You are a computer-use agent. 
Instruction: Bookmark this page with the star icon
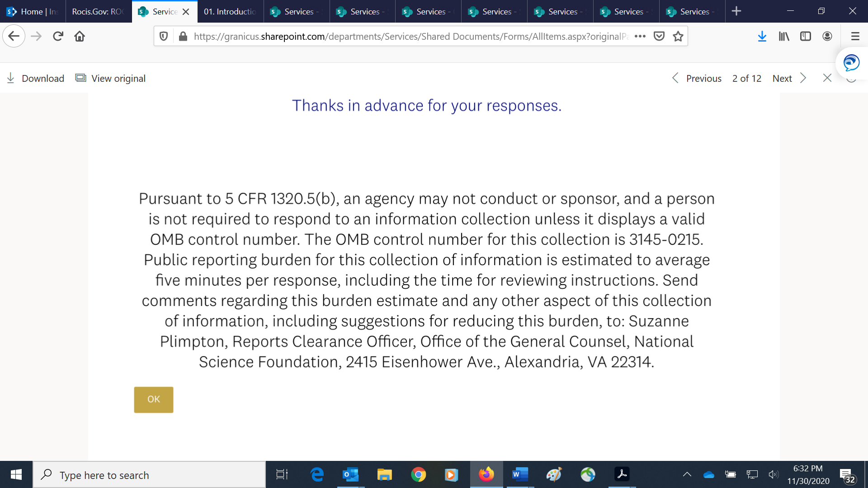click(x=678, y=36)
